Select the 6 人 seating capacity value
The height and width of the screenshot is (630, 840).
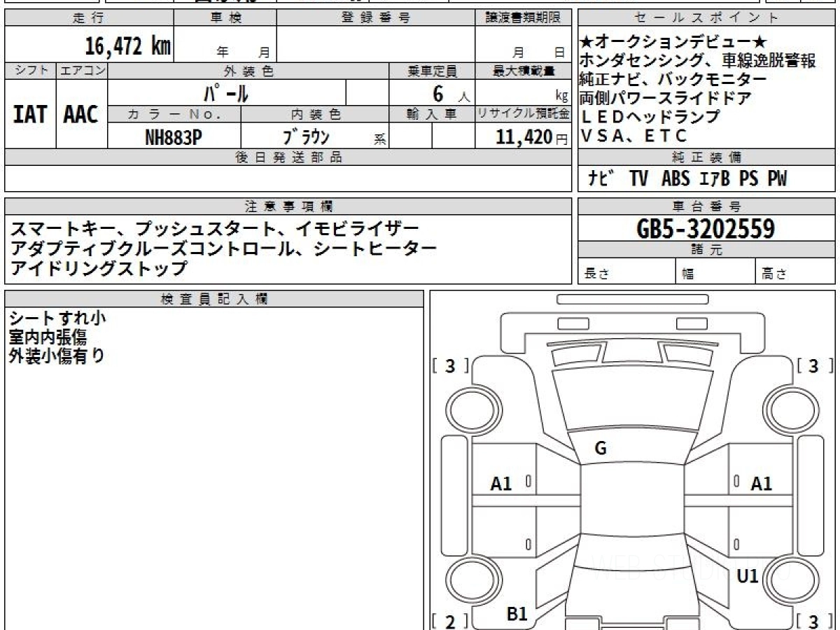coord(451,94)
